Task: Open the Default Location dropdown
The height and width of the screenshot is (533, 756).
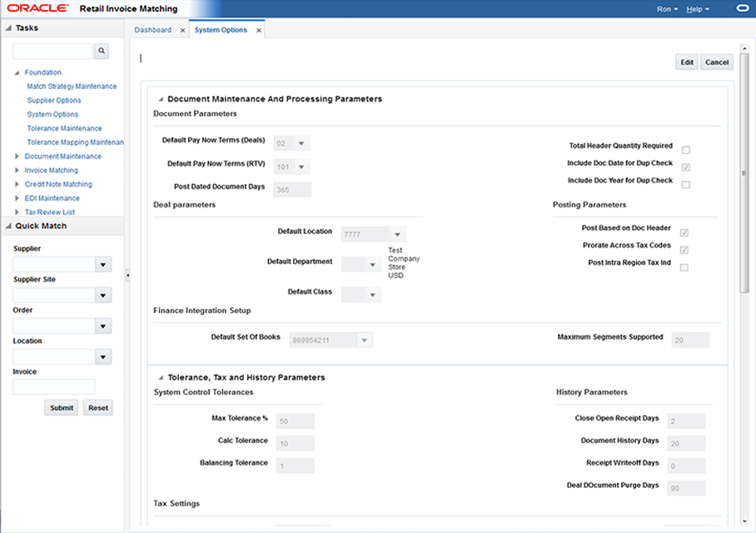Action: point(397,234)
